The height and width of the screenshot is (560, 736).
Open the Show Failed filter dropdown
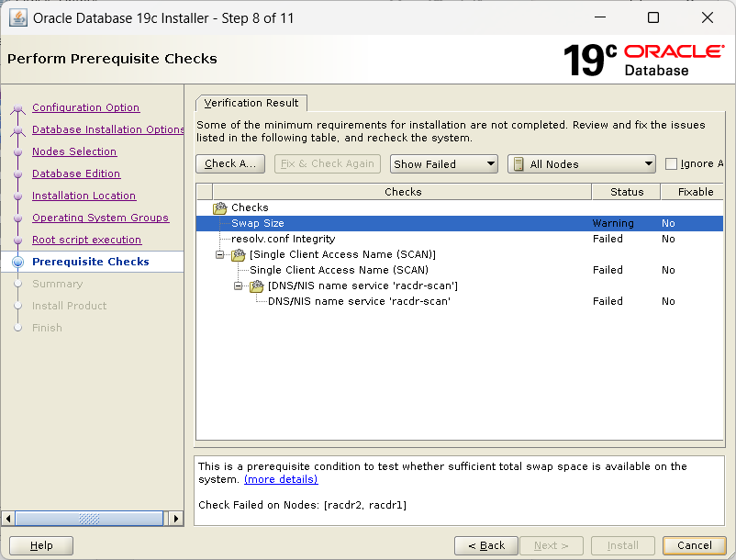443,163
